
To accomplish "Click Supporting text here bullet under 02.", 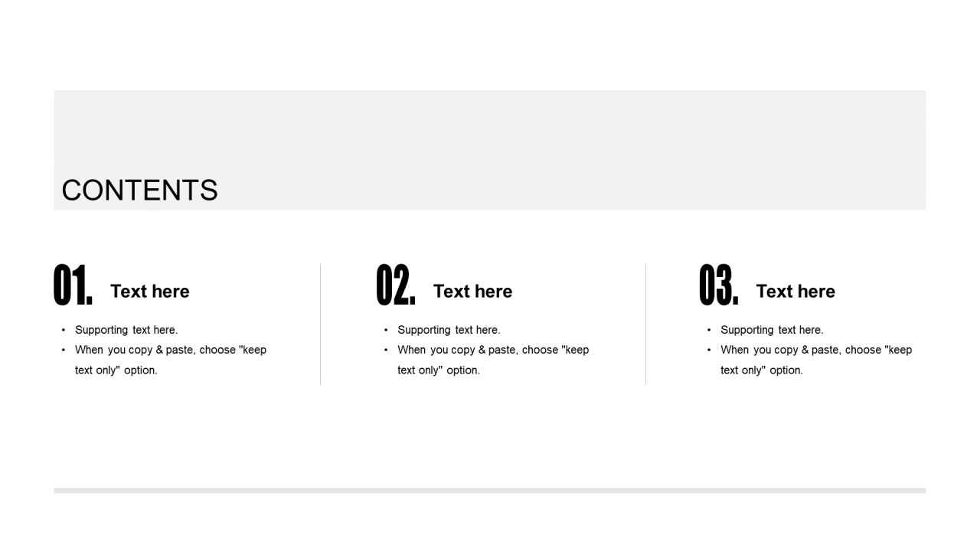I will pyautogui.click(x=449, y=330).
